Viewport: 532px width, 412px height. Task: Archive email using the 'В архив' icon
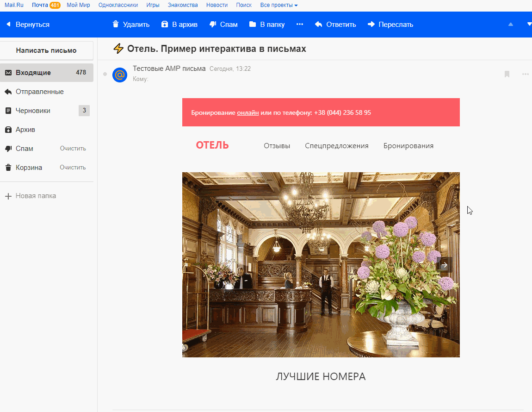pos(165,25)
